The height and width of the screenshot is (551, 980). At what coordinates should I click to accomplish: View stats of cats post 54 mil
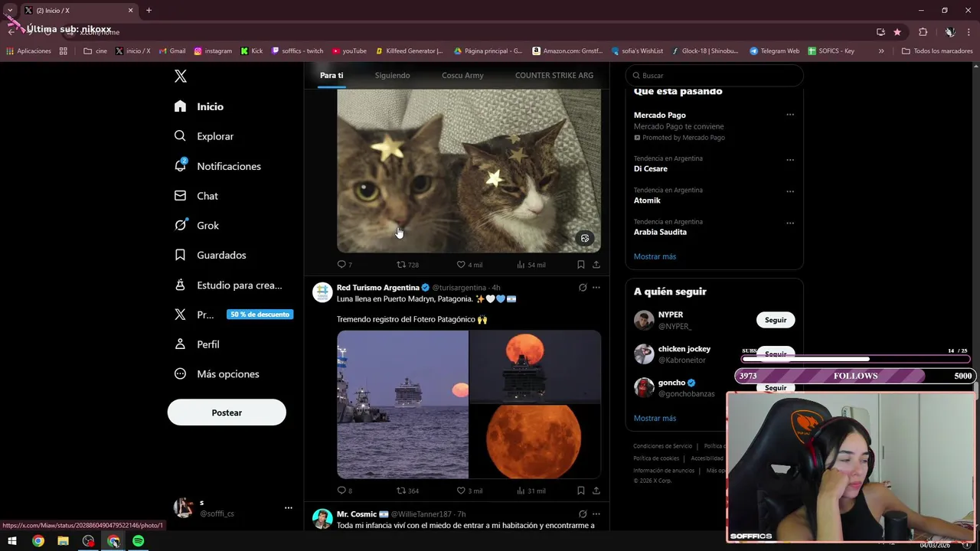(x=531, y=264)
